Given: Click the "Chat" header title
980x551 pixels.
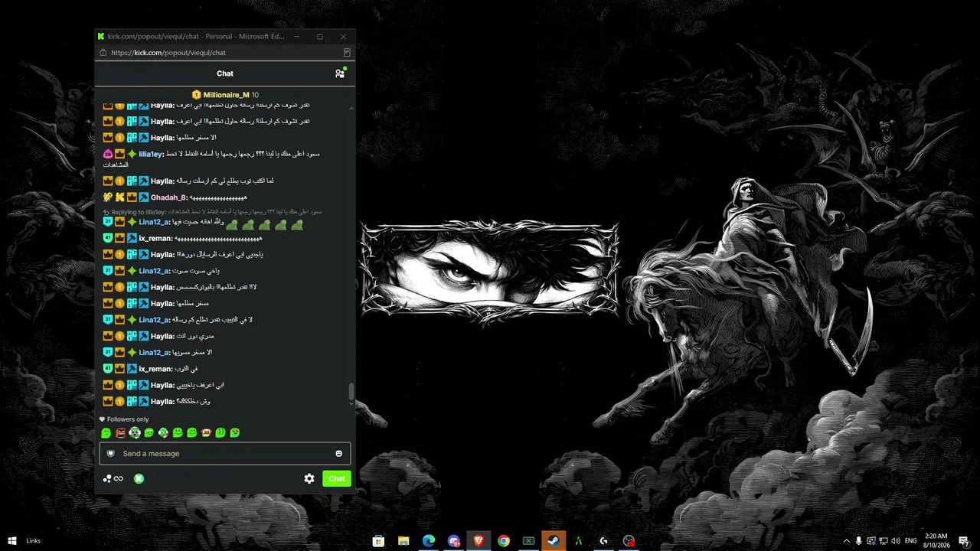Looking at the screenshot, I should click(225, 73).
